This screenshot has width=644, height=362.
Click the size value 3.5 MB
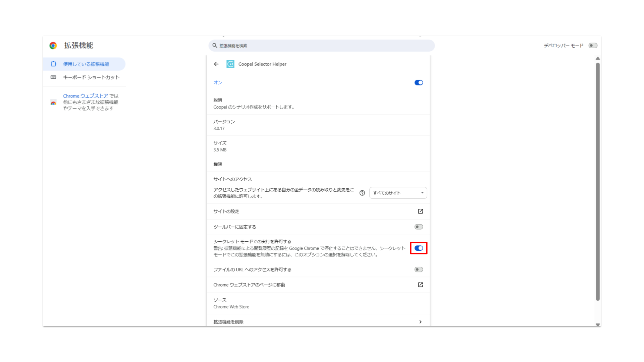[220, 150]
